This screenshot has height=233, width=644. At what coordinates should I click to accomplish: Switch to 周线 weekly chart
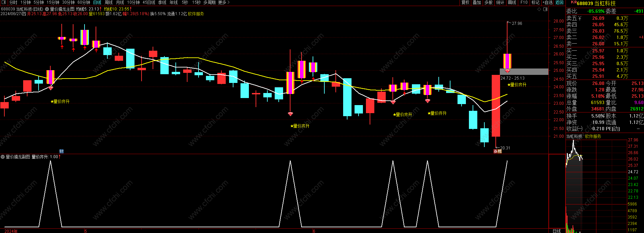(x=109, y=2)
